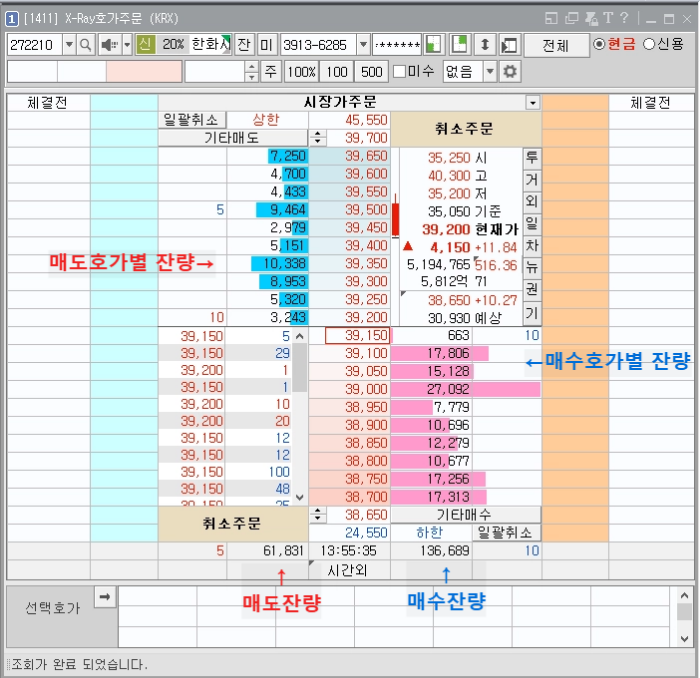Click the highlighted 39,150 bid price cell
This screenshot has height=678, width=700.
(358, 336)
